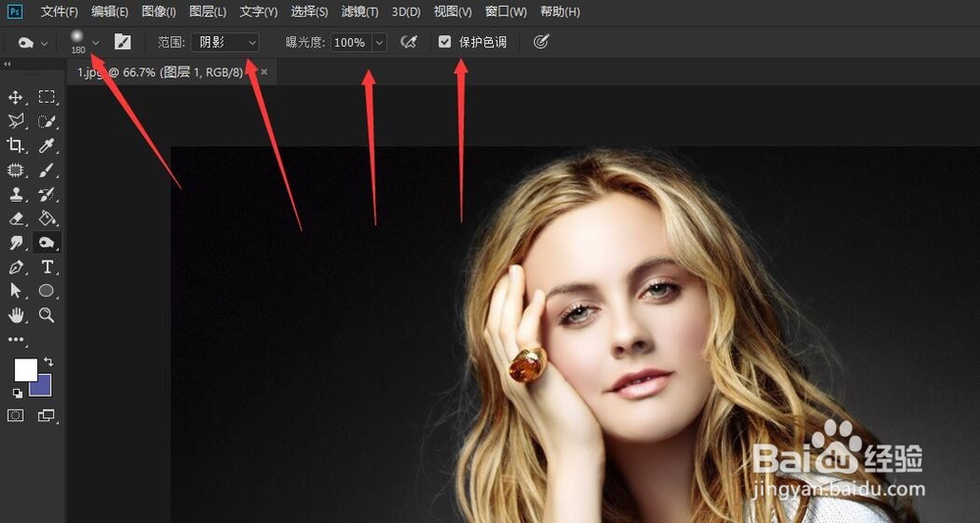Collapse the toolbox with double-arrow
980x523 pixels.
[7, 64]
